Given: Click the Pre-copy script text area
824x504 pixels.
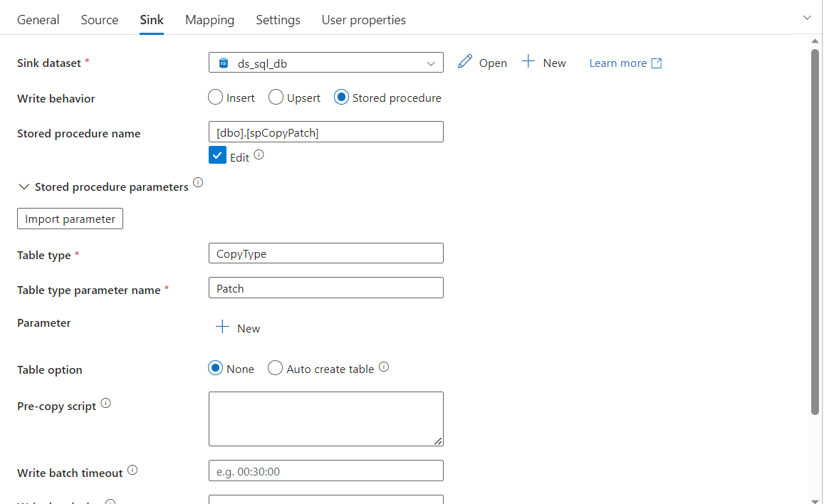Looking at the screenshot, I should tap(325, 419).
